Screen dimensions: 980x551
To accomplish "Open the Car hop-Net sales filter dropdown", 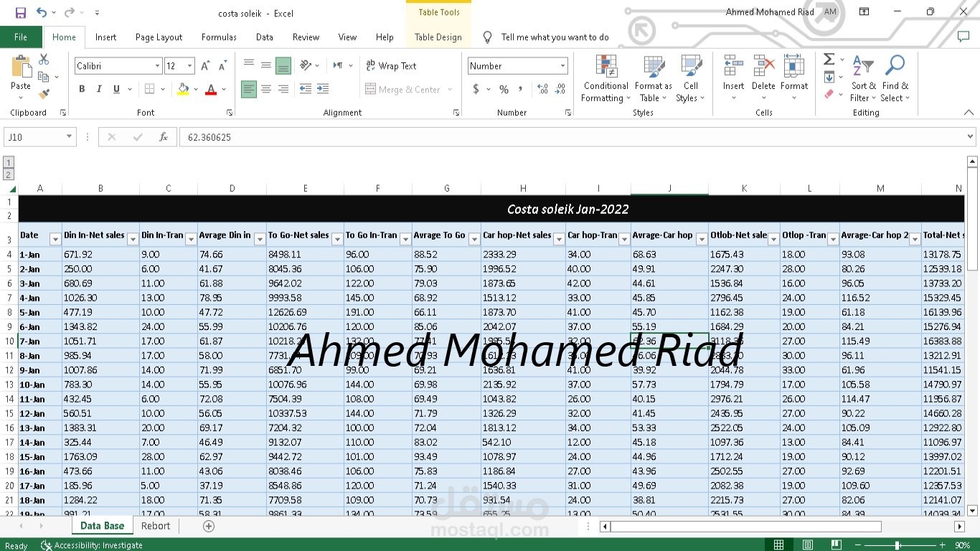I will click(x=560, y=240).
